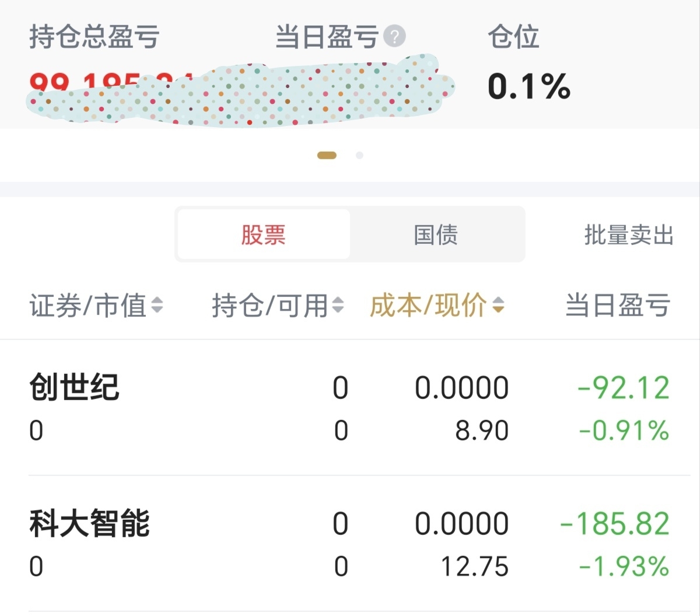Switch to the 国债 tab
The height and width of the screenshot is (616, 700).
tap(436, 235)
